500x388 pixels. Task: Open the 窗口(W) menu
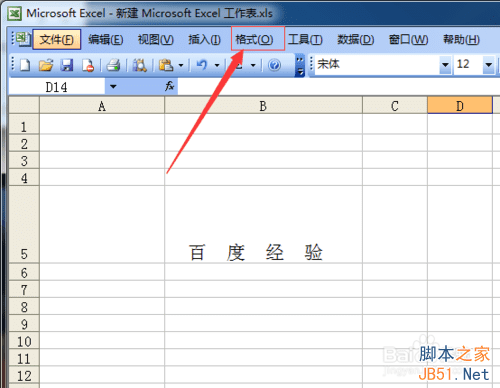pyautogui.click(x=408, y=39)
